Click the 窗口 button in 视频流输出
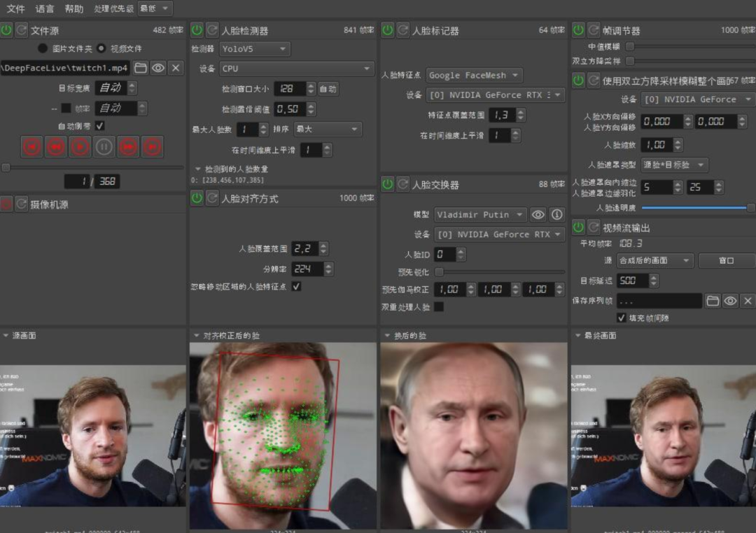 [x=726, y=260]
